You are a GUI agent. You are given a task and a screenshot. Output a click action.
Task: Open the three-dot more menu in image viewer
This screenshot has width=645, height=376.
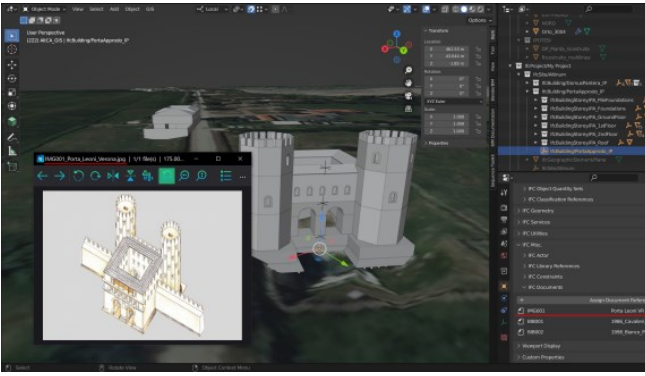click(243, 177)
